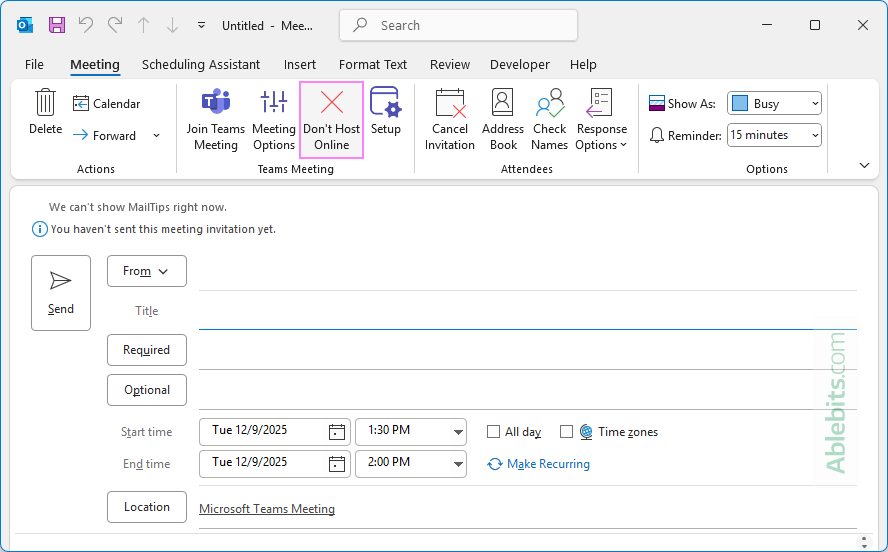The image size is (888, 552).
Task: Click the Time zones globe icon
Action: (586, 432)
